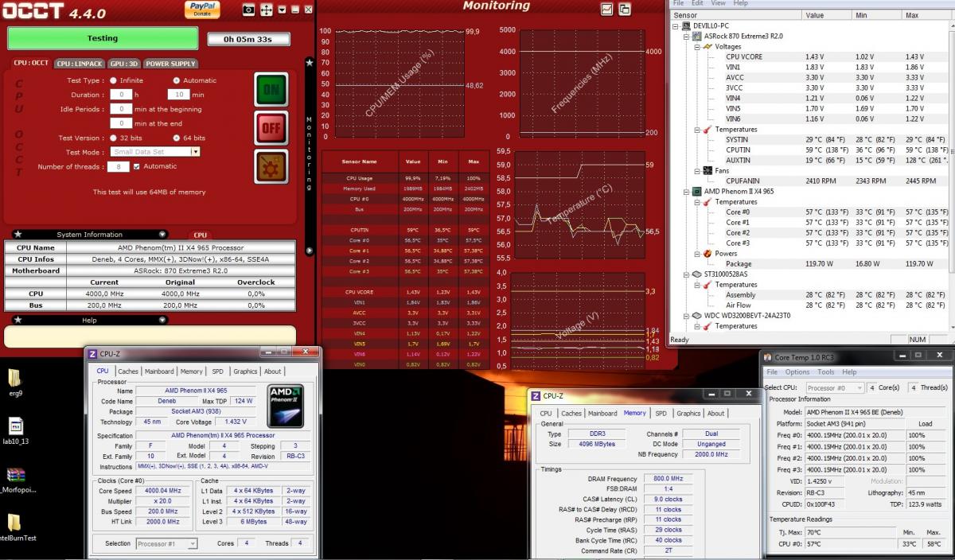This screenshot has width=955, height=560.
Task: Open the Graphics tab in CPU-Z Memory window
Action: point(688,414)
